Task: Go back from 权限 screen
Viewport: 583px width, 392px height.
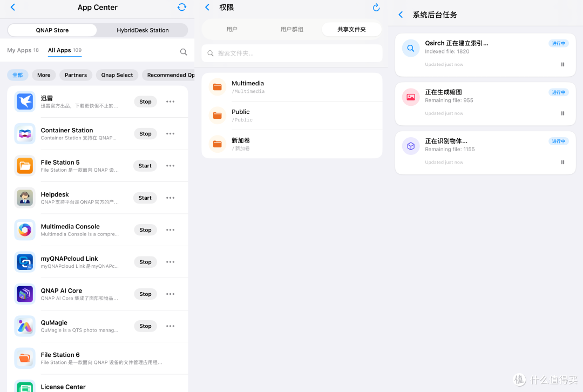Action: pos(207,7)
